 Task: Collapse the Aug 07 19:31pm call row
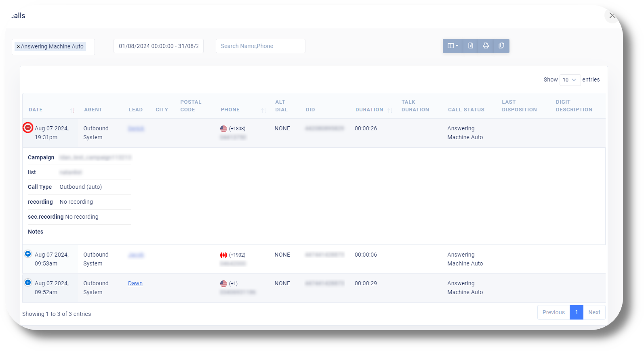28,127
